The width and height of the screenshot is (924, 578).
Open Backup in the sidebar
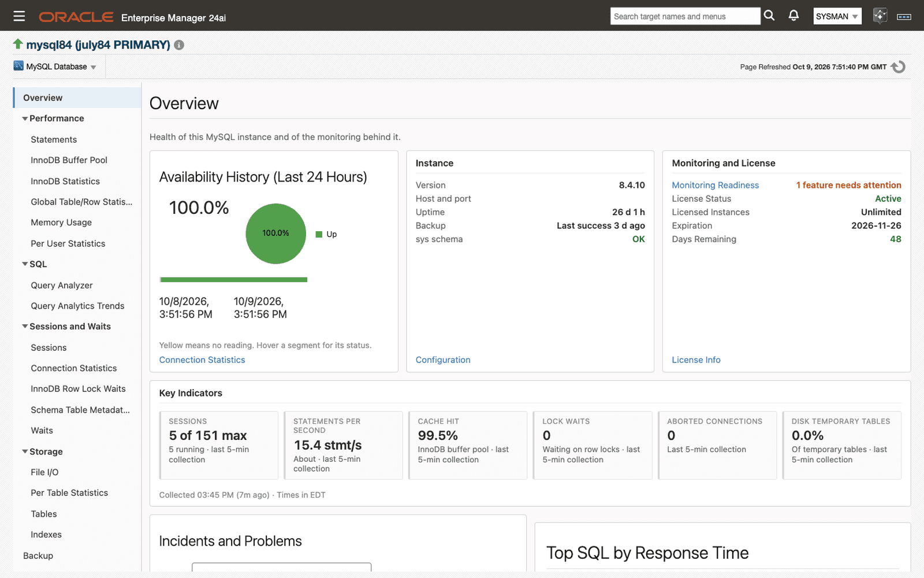coord(38,555)
